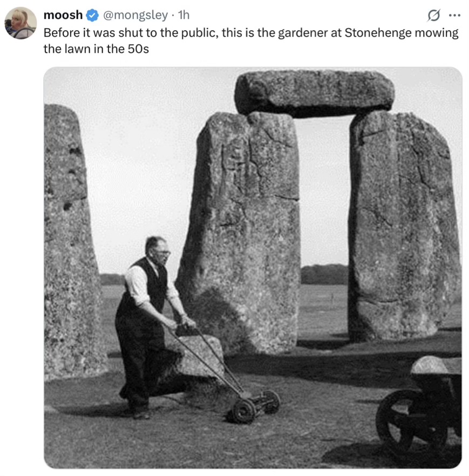The image size is (469, 476).
Task: Click the 1h timestamp link
Action: (x=183, y=15)
